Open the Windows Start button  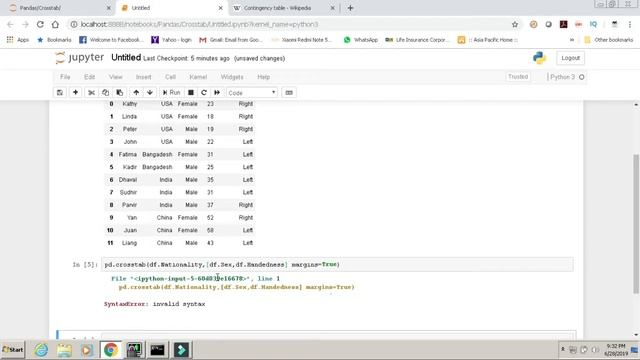(13, 350)
